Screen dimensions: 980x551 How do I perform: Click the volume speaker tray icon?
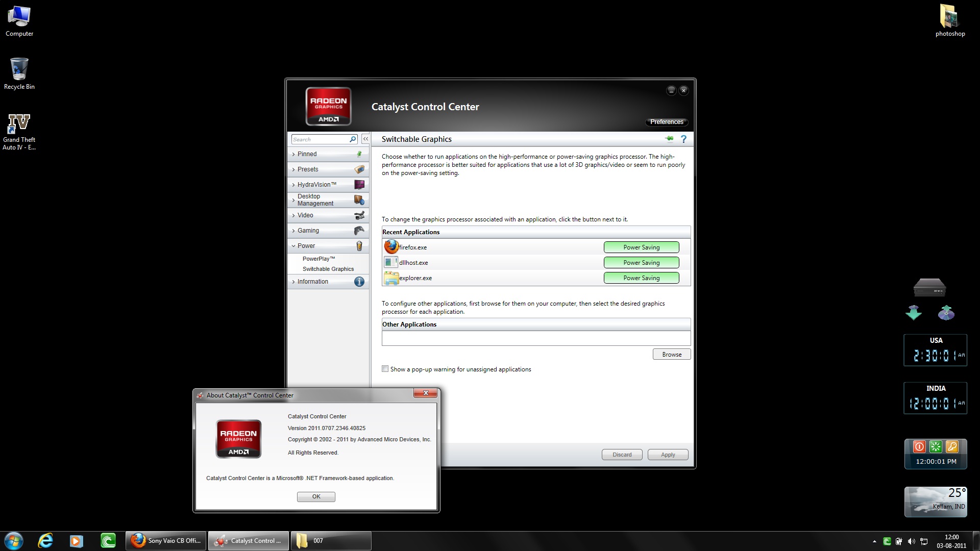(911, 541)
